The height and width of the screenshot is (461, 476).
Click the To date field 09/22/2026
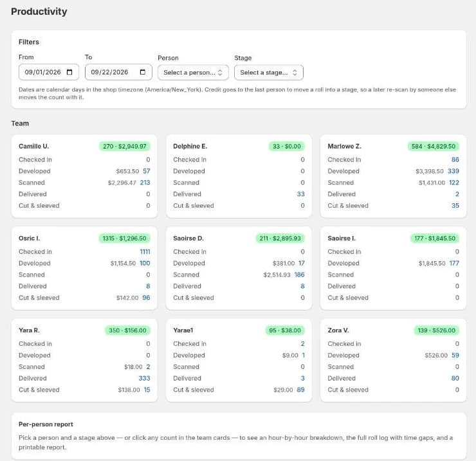coord(118,72)
